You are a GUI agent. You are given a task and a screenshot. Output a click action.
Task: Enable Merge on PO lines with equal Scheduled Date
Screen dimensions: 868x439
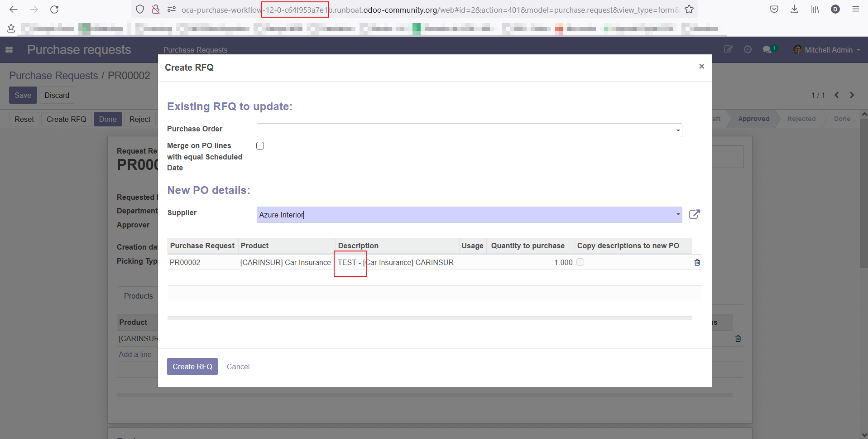260,145
